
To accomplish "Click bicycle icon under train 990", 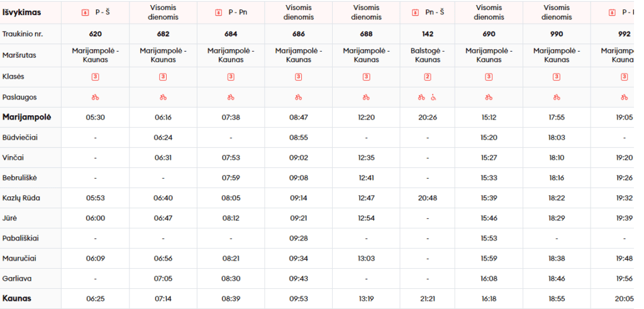I will 557,98.
